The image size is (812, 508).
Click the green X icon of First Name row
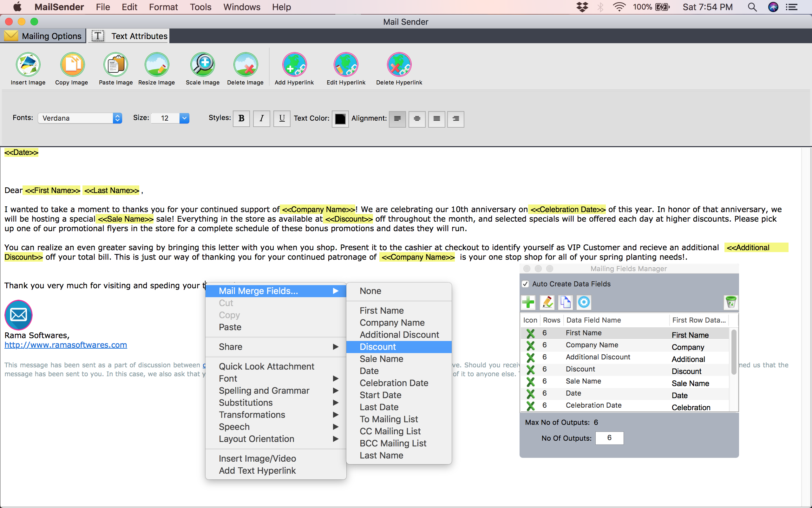(530, 333)
